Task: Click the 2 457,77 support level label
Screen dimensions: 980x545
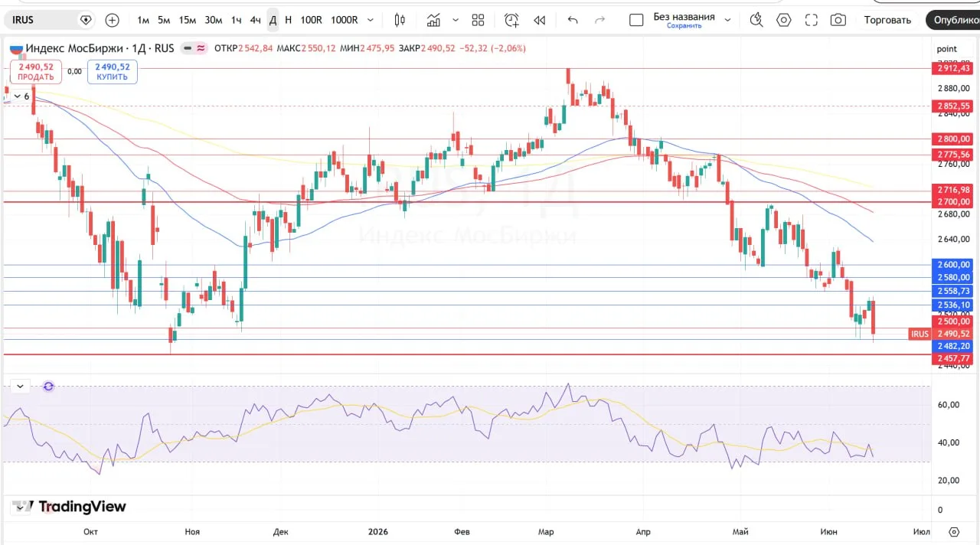Action: [953, 359]
